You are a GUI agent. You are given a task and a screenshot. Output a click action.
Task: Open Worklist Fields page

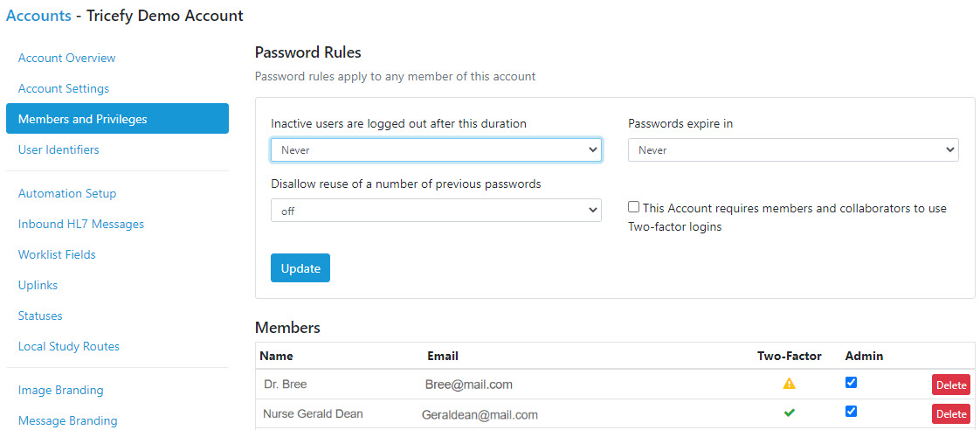click(57, 255)
